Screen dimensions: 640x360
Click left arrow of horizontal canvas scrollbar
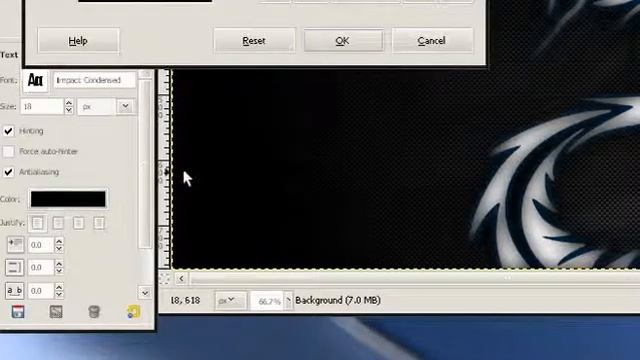[181, 279]
